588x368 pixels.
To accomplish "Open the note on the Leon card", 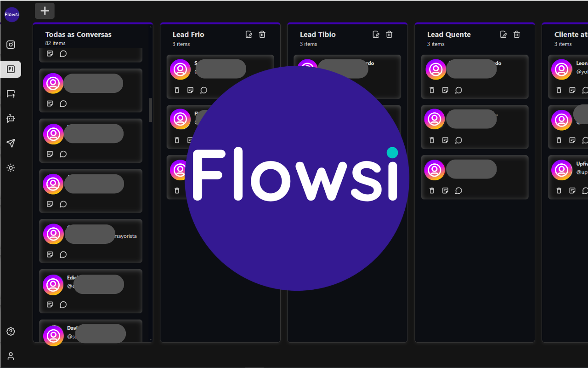I will [x=572, y=90].
